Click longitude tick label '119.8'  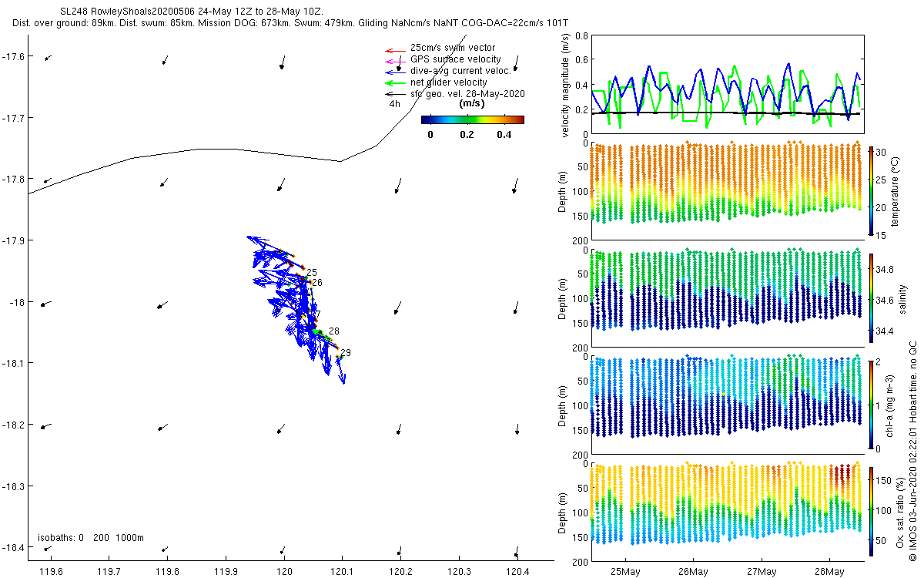click(x=167, y=571)
